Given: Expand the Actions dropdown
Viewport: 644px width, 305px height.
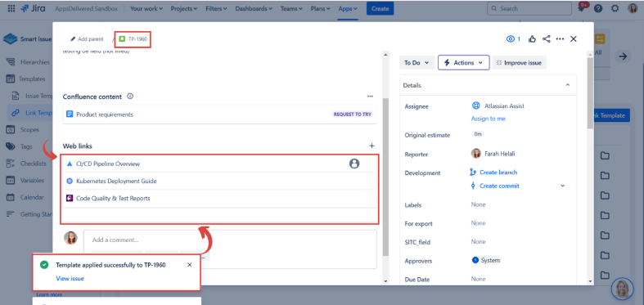Looking at the screenshot, I should [x=464, y=63].
